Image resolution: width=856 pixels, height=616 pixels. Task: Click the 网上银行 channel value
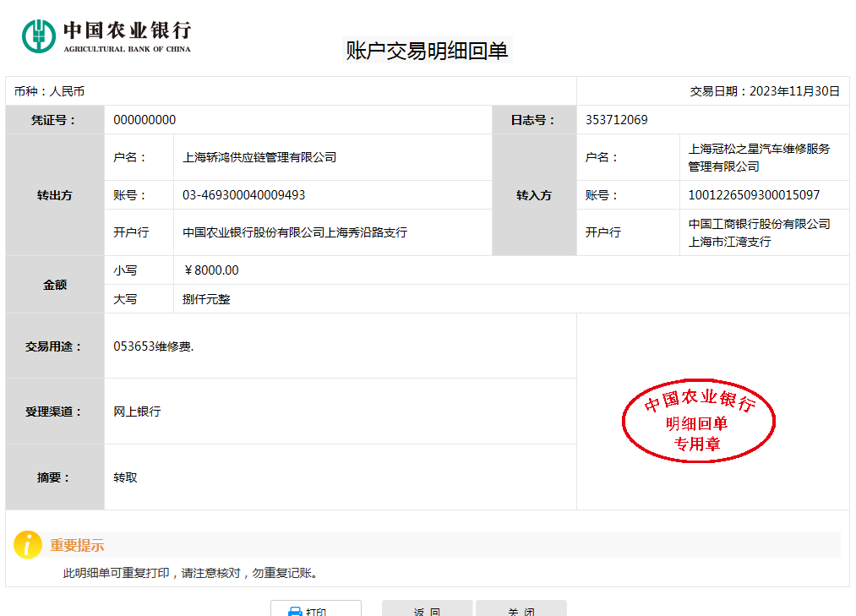tap(137, 412)
